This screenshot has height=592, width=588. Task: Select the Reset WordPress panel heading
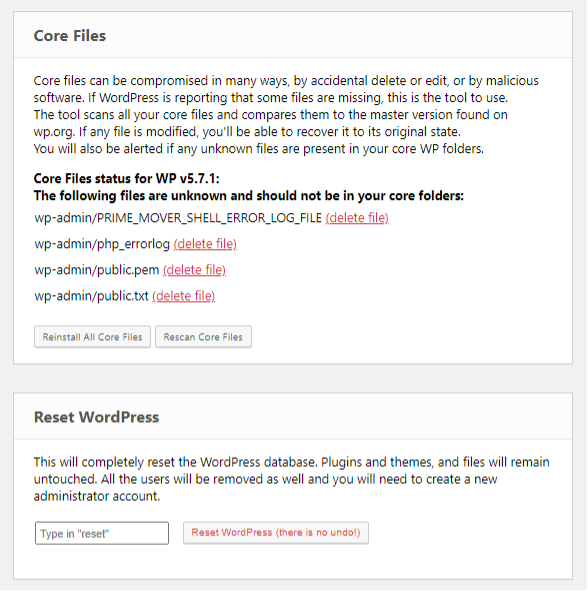(96, 417)
